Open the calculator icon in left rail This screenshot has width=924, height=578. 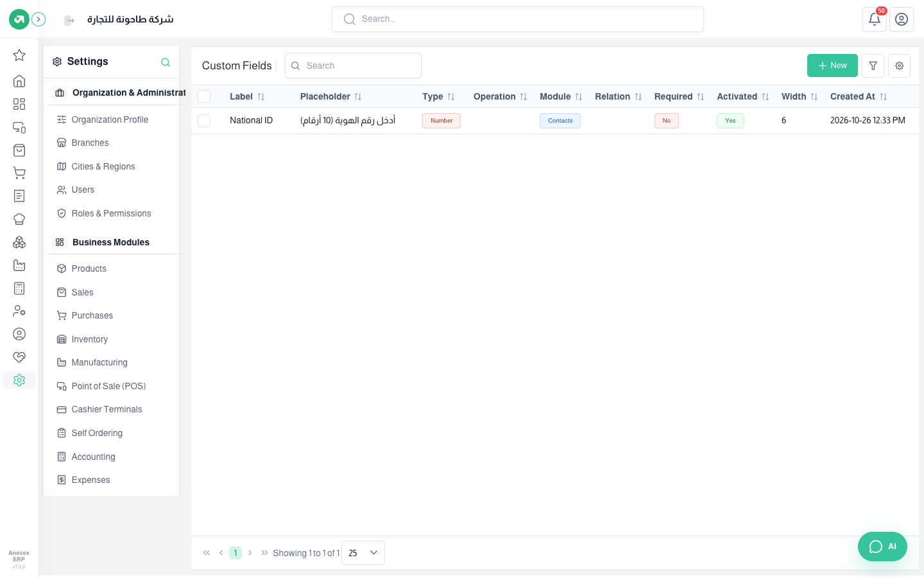(x=19, y=288)
